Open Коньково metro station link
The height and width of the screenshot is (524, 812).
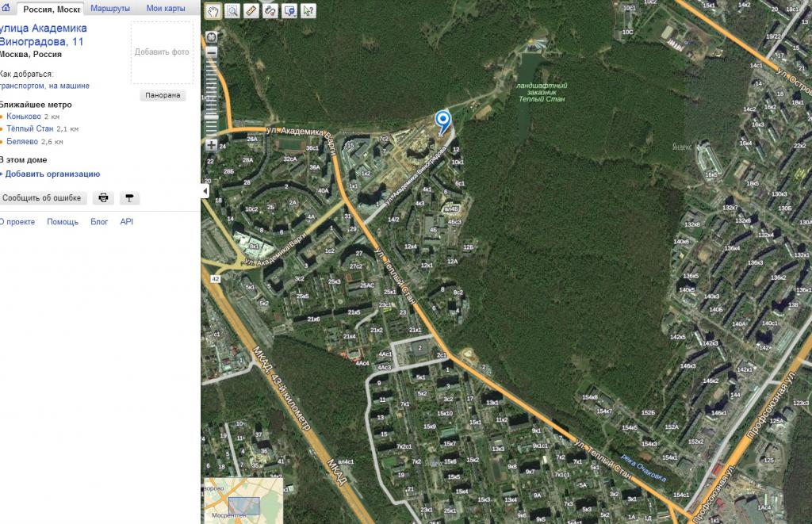[x=24, y=117]
